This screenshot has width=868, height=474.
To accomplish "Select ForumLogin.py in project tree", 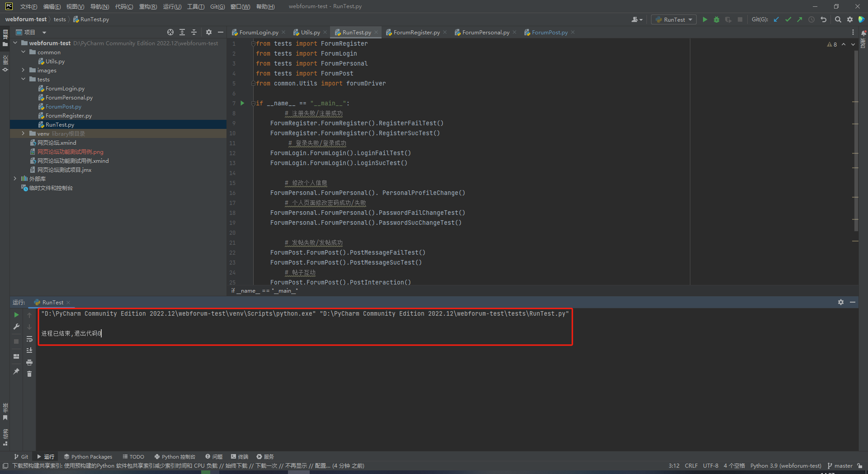I will (x=65, y=88).
